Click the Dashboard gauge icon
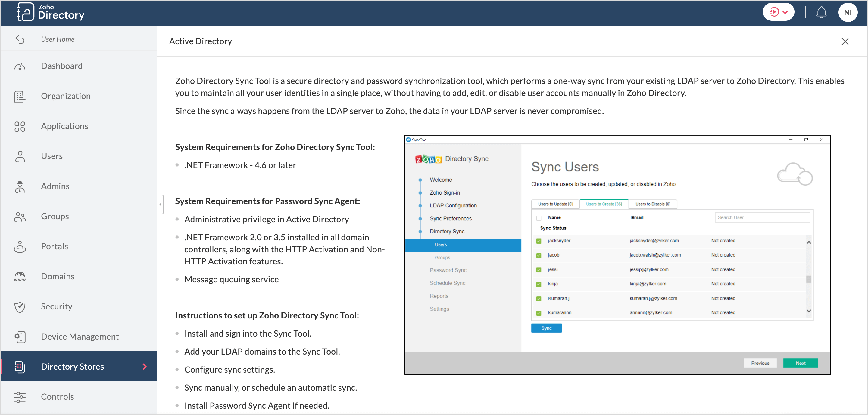This screenshot has height=415, width=868. (x=20, y=66)
